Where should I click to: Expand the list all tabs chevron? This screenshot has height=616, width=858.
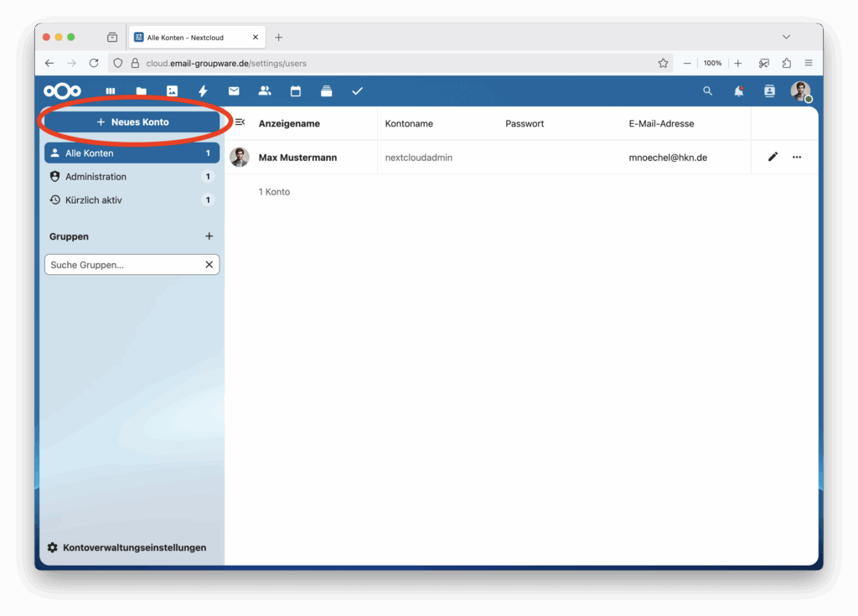[x=786, y=37]
